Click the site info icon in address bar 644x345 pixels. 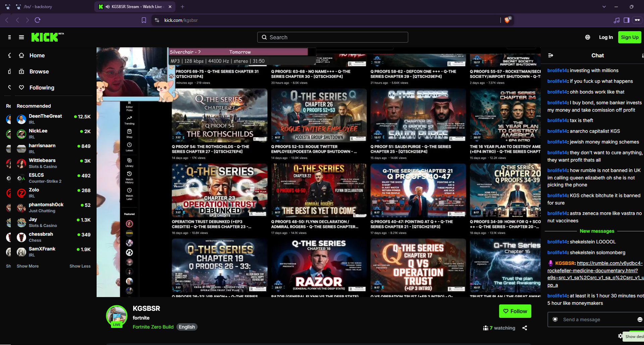click(157, 20)
